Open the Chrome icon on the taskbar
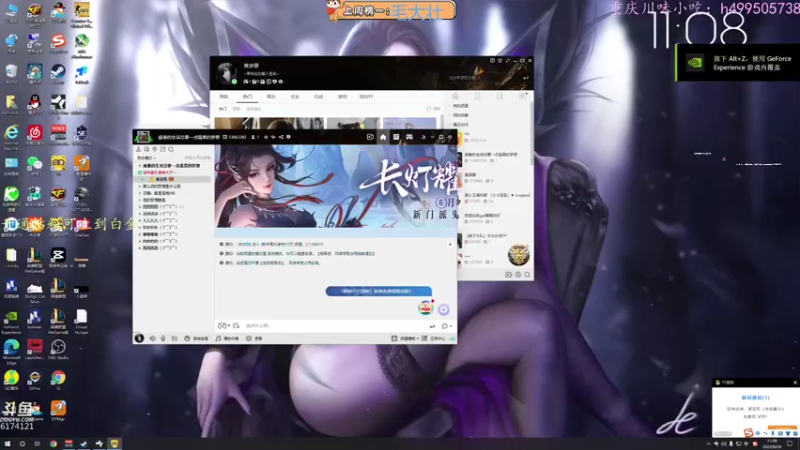 click(x=53, y=444)
